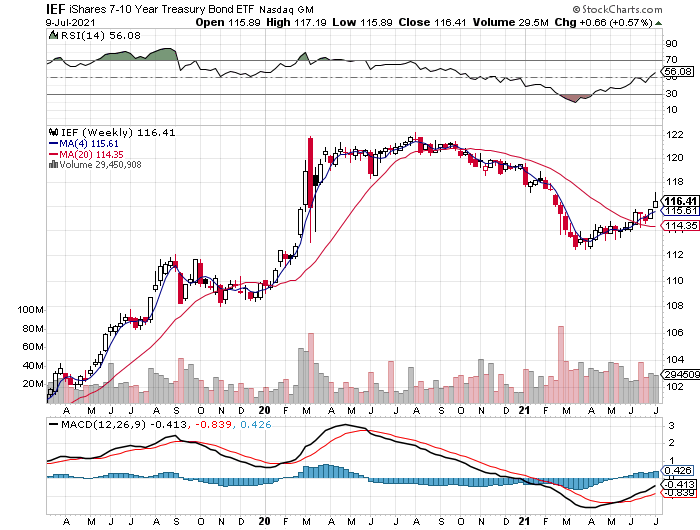Image resolution: width=700 pixels, height=530 pixels.
Task: Click the black -0.413 value in MACD legend
Action: click(x=169, y=425)
